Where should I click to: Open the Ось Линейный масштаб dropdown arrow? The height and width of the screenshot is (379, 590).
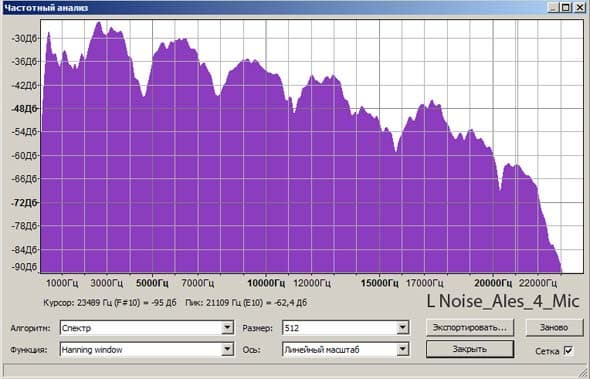pos(403,350)
